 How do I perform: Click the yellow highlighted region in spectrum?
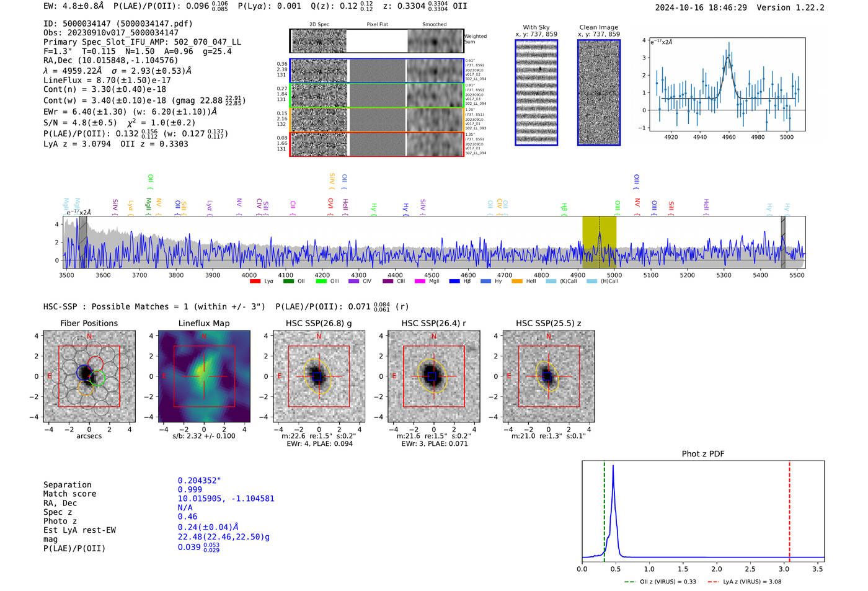599,242
